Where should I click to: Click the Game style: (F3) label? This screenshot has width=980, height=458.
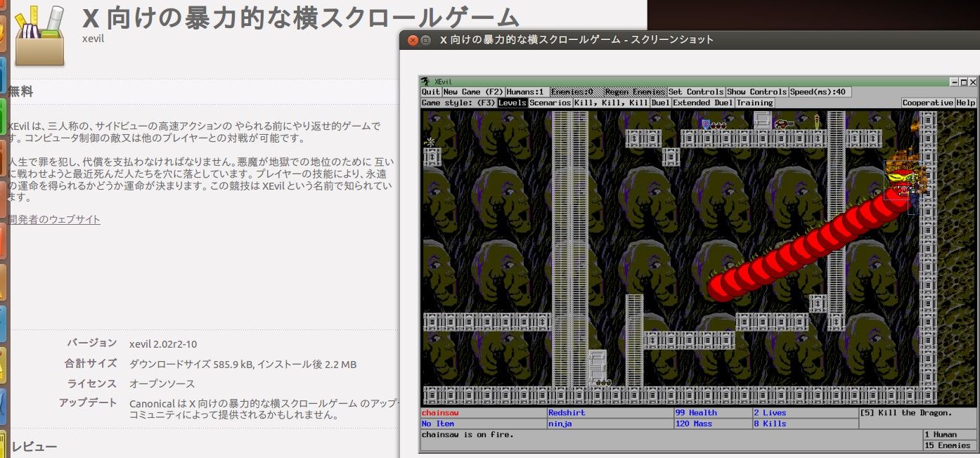(x=459, y=103)
